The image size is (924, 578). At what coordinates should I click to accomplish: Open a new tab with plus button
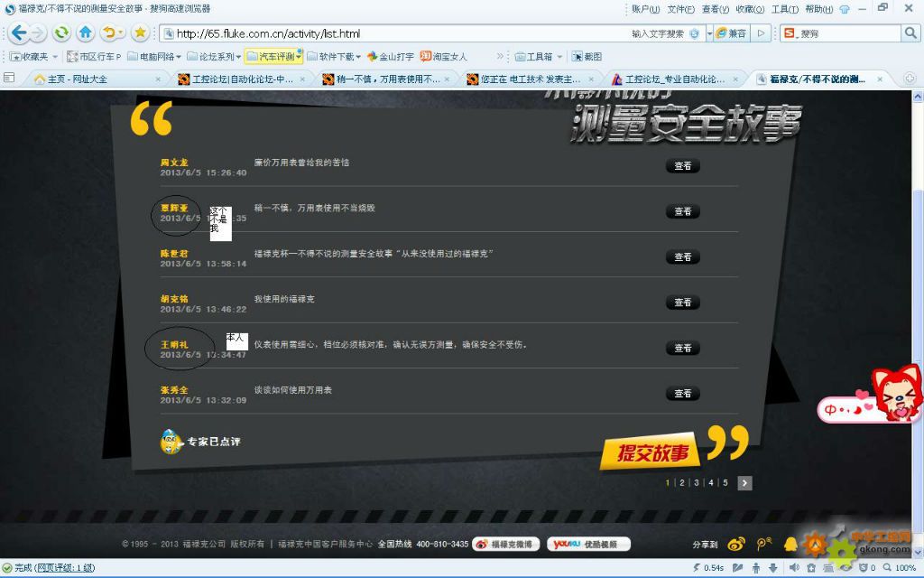point(910,79)
